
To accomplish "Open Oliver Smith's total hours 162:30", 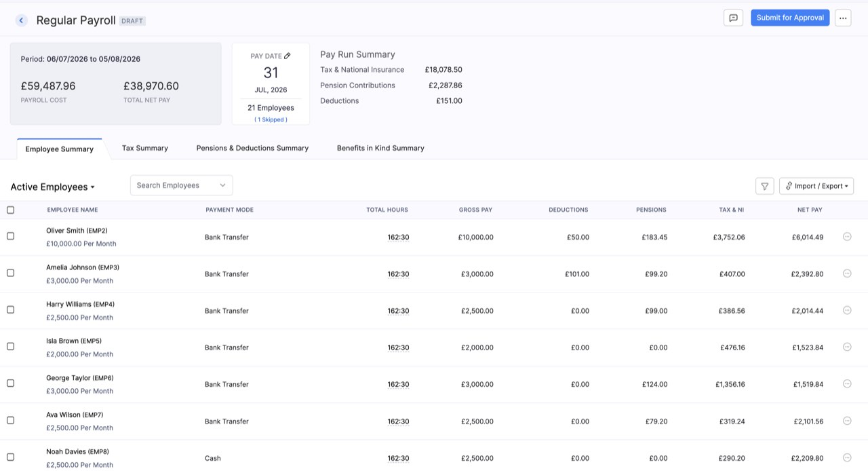I will [x=398, y=238].
